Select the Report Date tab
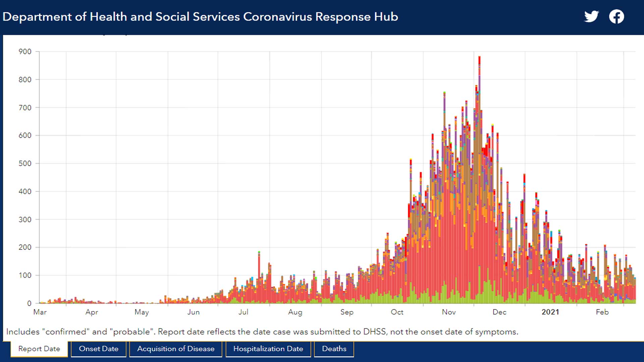Screen dimensions: 644x362 [x=39, y=349]
